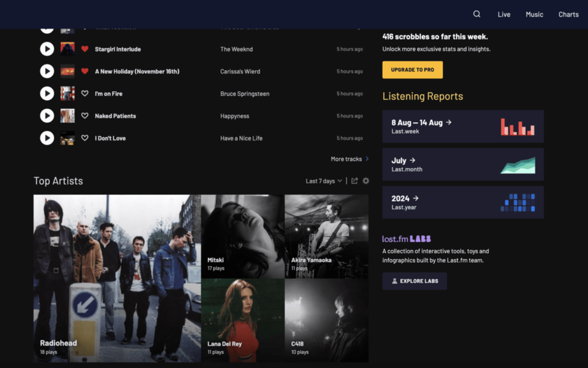The image size is (588, 368).
Task: Open Stargirl Interlude album cover
Action: pyautogui.click(x=68, y=49)
